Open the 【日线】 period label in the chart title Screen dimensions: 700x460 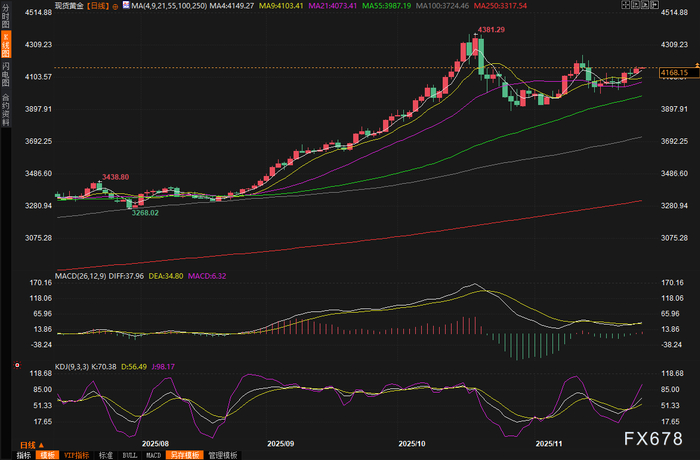(98, 6)
